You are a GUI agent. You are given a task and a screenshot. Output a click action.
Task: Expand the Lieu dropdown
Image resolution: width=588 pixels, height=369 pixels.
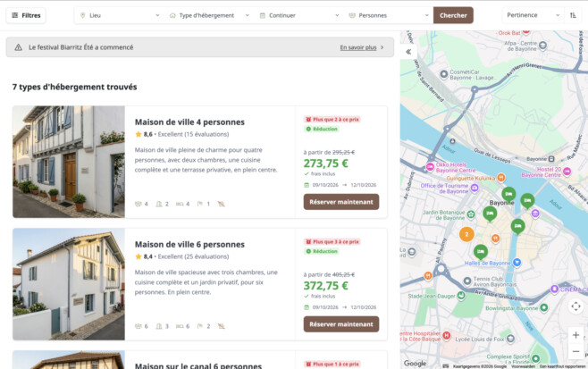click(x=120, y=15)
